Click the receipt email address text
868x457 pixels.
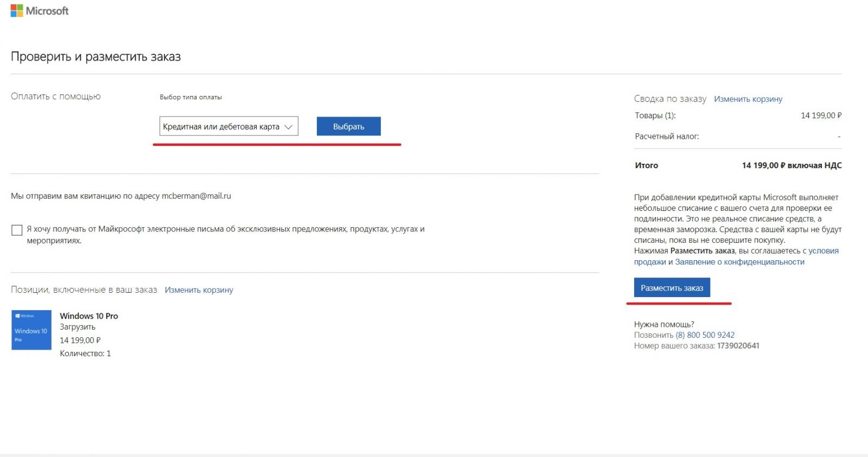tap(196, 196)
